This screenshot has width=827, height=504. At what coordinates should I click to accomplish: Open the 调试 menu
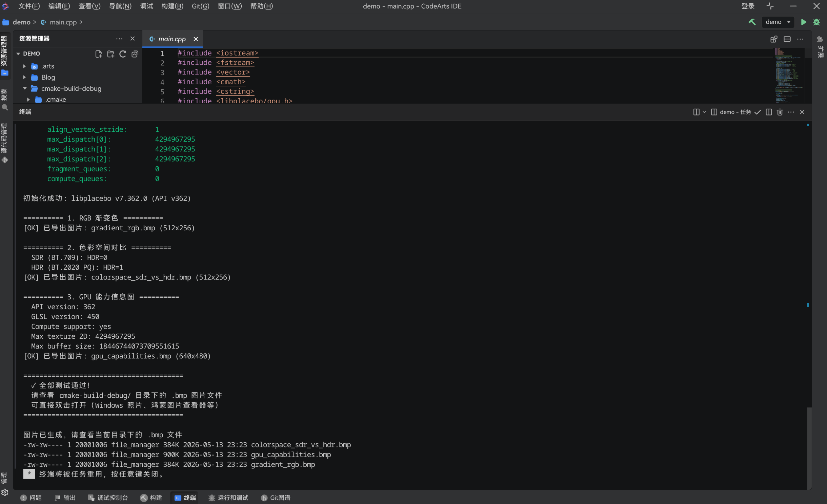pos(146,6)
